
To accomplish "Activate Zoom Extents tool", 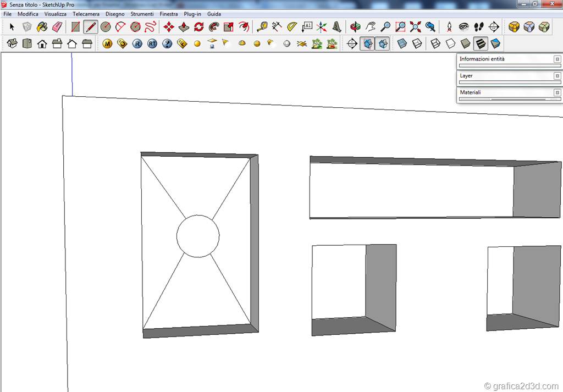I will (x=416, y=26).
